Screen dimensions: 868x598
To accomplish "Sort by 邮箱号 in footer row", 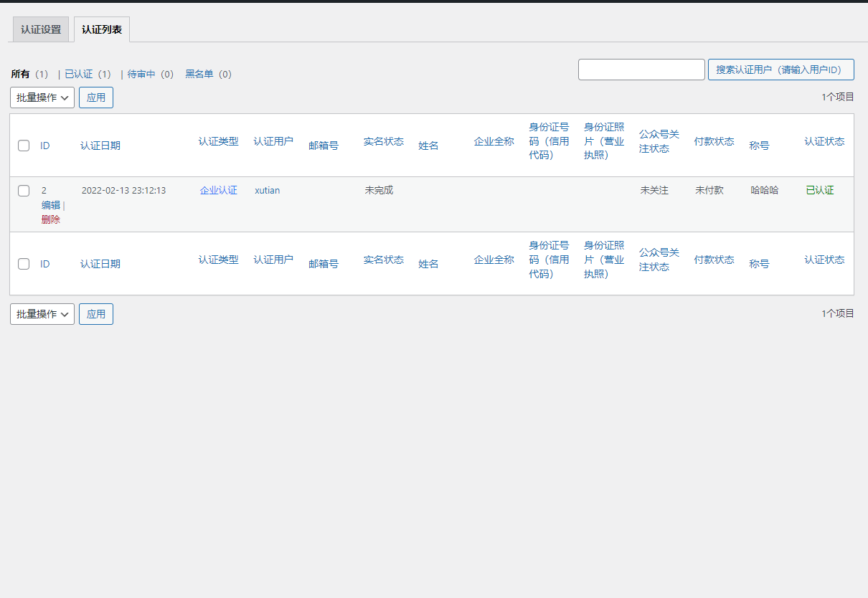I will tap(324, 264).
